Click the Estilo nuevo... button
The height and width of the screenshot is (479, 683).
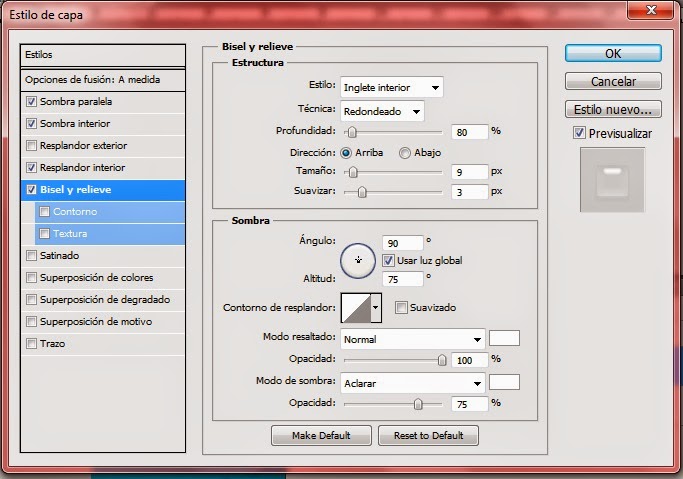pos(613,109)
